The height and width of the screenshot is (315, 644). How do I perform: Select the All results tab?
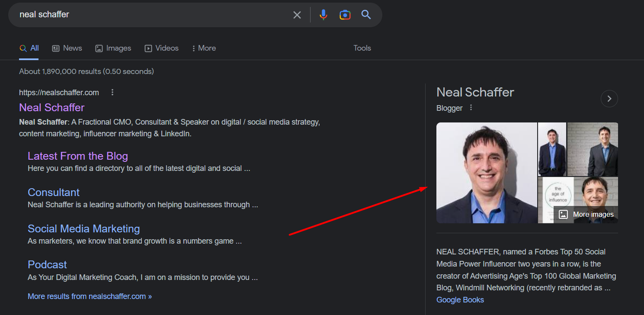tap(29, 48)
